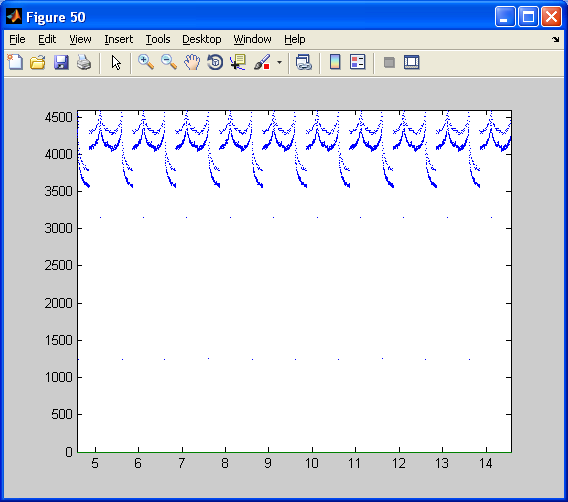
Task: Select the Edit Plot arrow tool
Action: coord(116,62)
